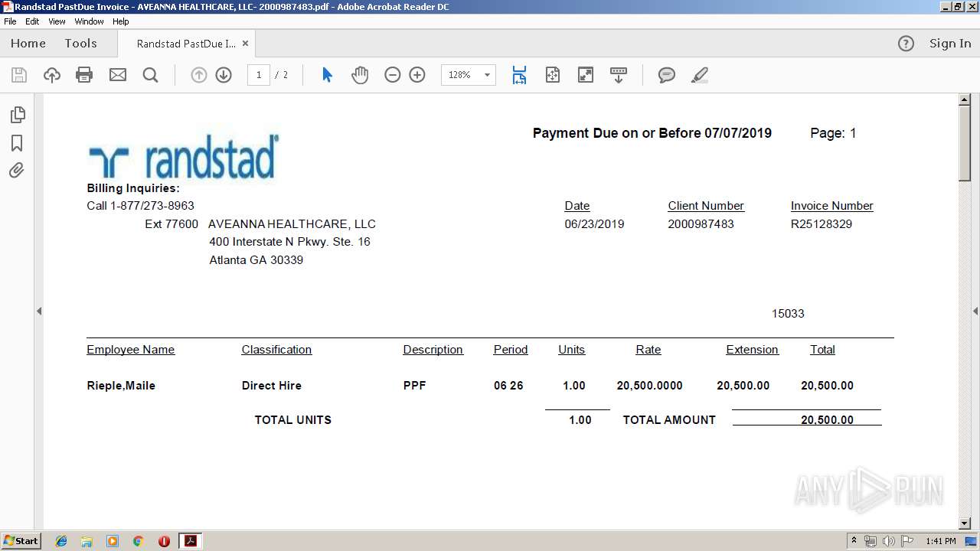Activate the Hand pan tool
980x551 pixels.
click(x=360, y=75)
